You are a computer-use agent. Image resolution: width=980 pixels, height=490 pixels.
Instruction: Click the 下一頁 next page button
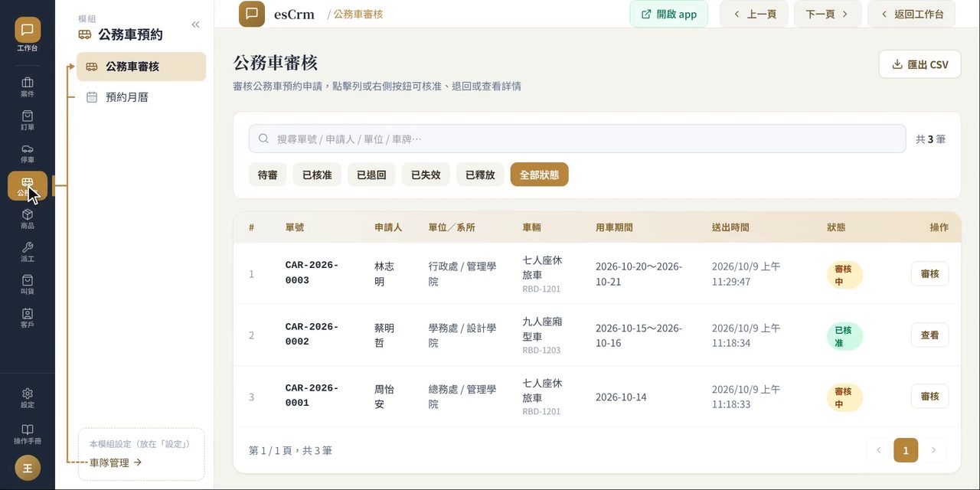click(828, 14)
